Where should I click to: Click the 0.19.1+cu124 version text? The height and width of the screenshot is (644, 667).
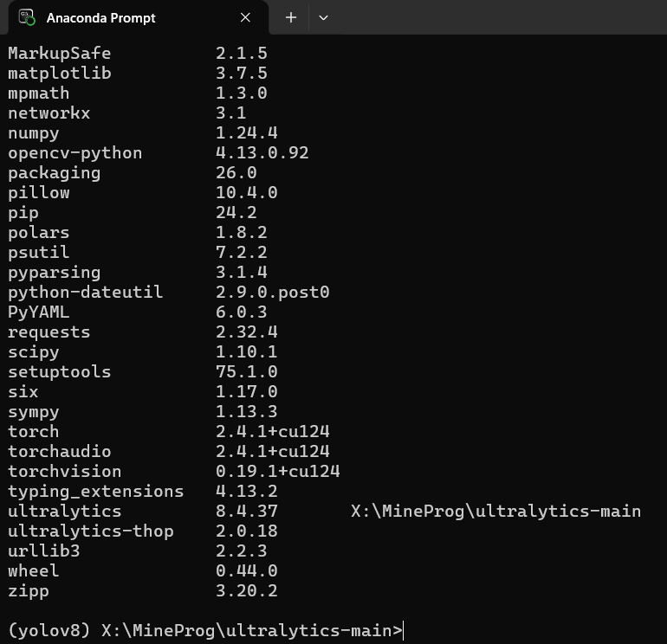tap(277, 472)
